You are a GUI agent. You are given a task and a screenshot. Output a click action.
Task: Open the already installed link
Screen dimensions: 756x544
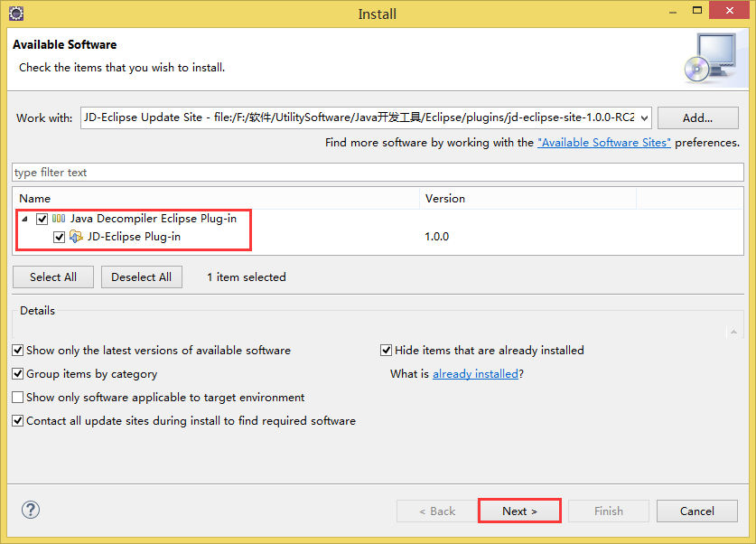(475, 374)
